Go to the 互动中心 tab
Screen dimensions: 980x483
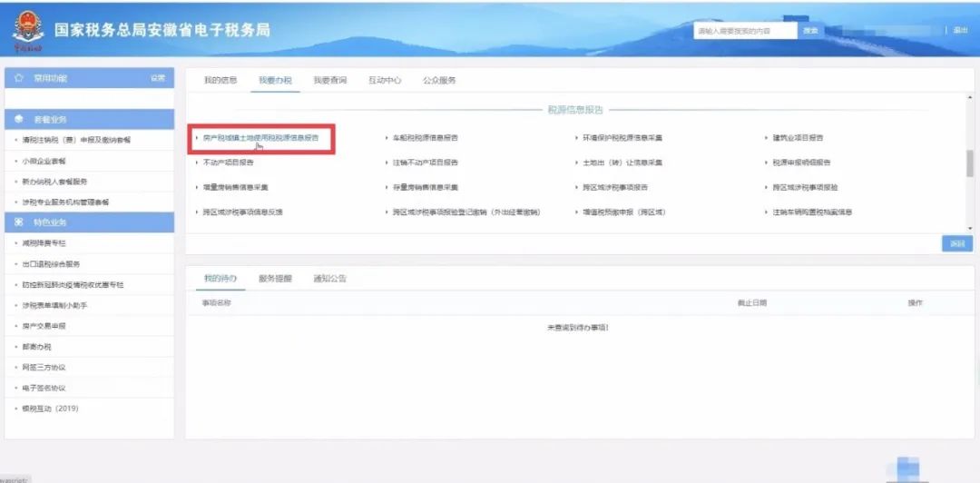click(385, 80)
